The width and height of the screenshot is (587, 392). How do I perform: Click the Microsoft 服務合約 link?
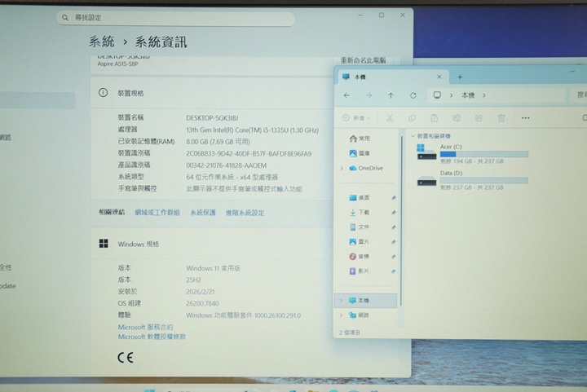click(x=145, y=327)
